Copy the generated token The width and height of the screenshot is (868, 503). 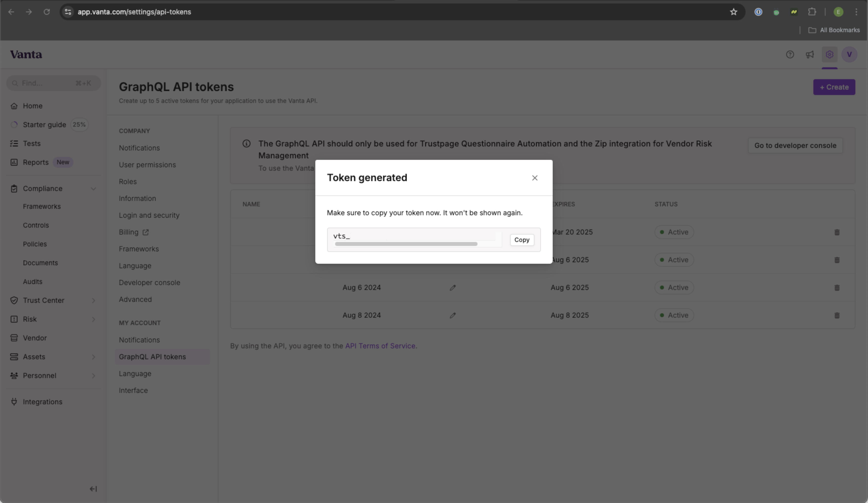pyautogui.click(x=522, y=240)
